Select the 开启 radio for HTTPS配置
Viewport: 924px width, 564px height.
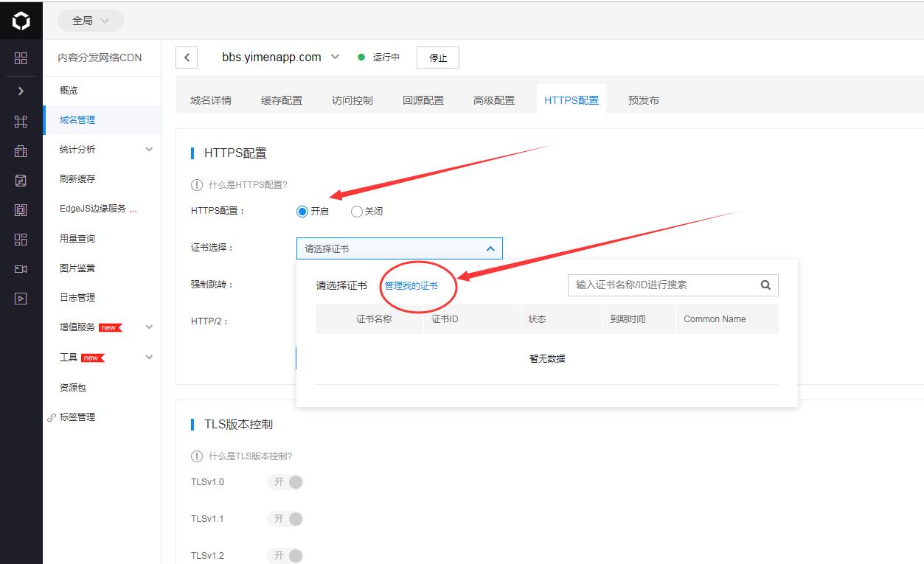pyautogui.click(x=302, y=212)
